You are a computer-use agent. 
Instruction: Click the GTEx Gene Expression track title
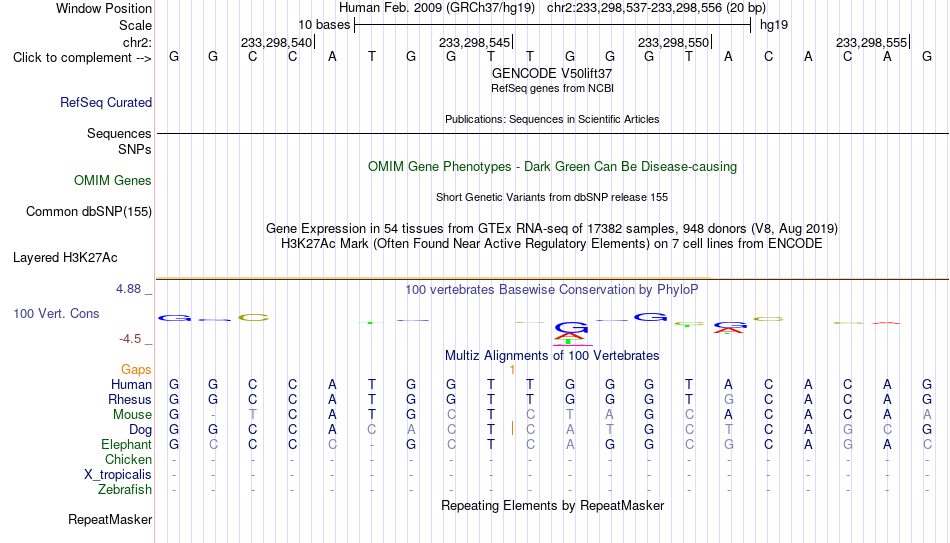pos(552,228)
